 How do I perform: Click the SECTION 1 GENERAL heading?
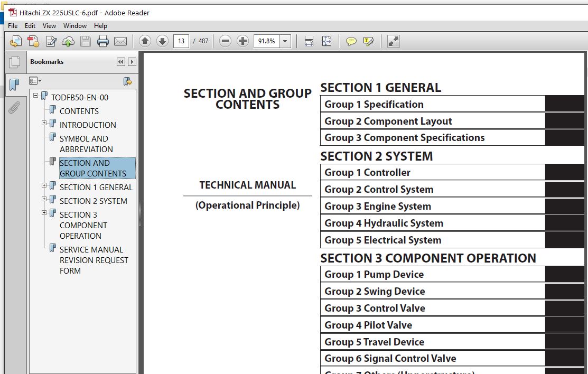(380, 87)
